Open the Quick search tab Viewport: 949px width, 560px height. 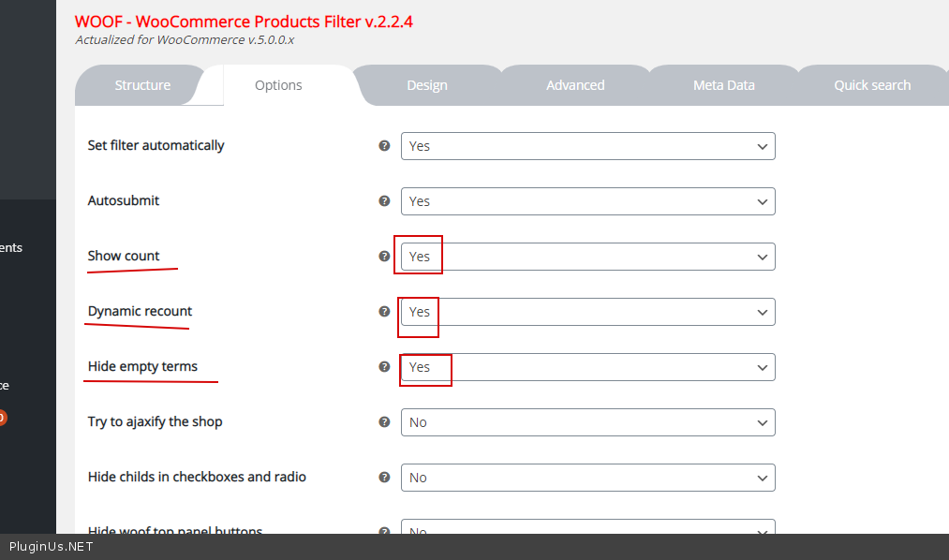pyautogui.click(x=871, y=85)
